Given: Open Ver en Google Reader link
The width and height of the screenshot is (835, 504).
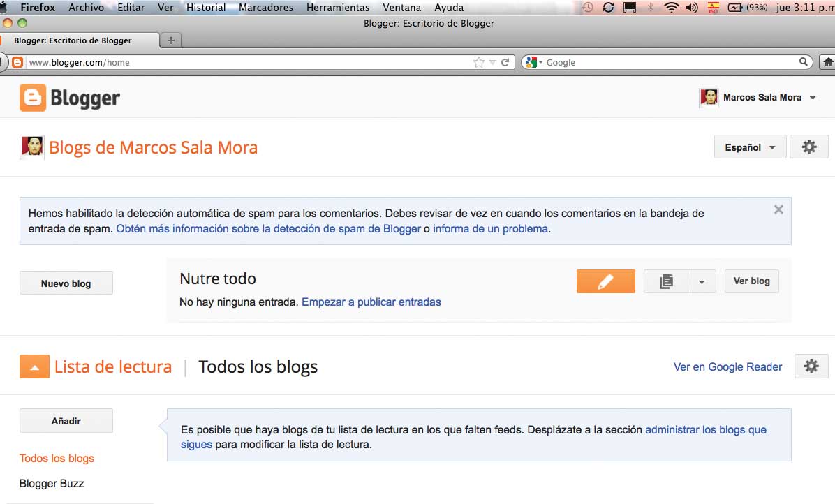Looking at the screenshot, I should click(x=727, y=366).
